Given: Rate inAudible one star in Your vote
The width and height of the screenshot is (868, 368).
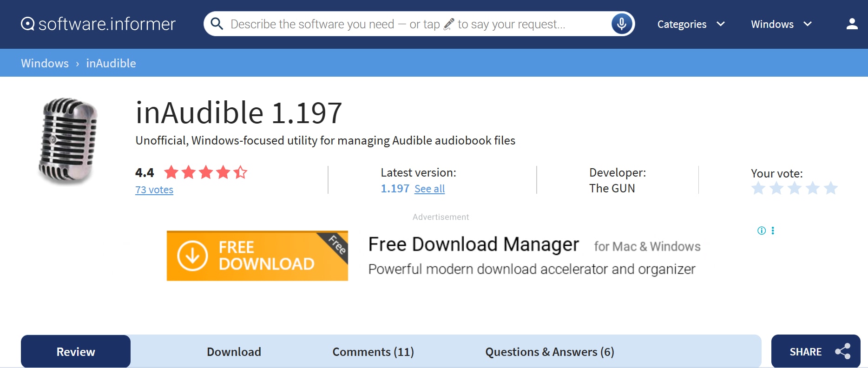Looking at the screenshot, I should pyautogui.click(x=758, y=188).
